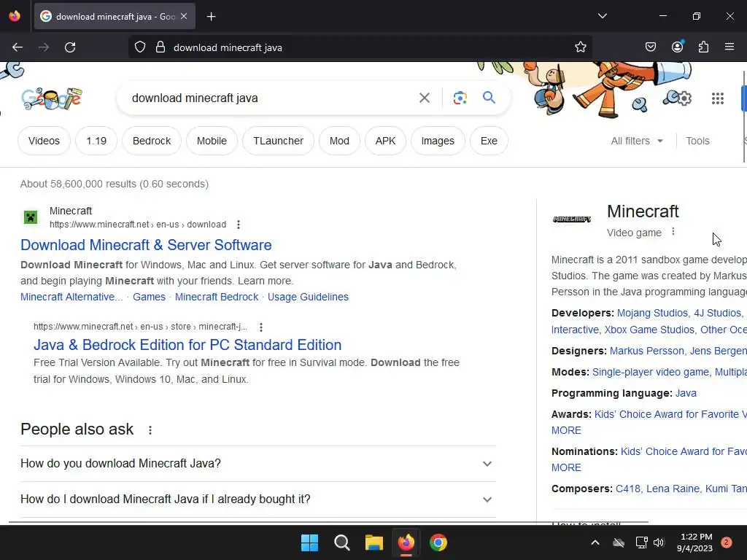Click the Google doodle logo
Screen dimensions: 747x560
(52, 98)
